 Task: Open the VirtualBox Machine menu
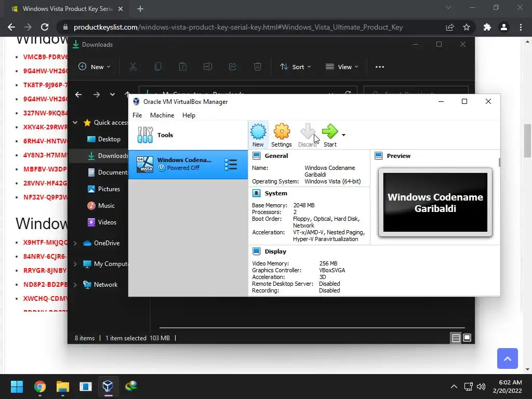(x=162, y=115)
